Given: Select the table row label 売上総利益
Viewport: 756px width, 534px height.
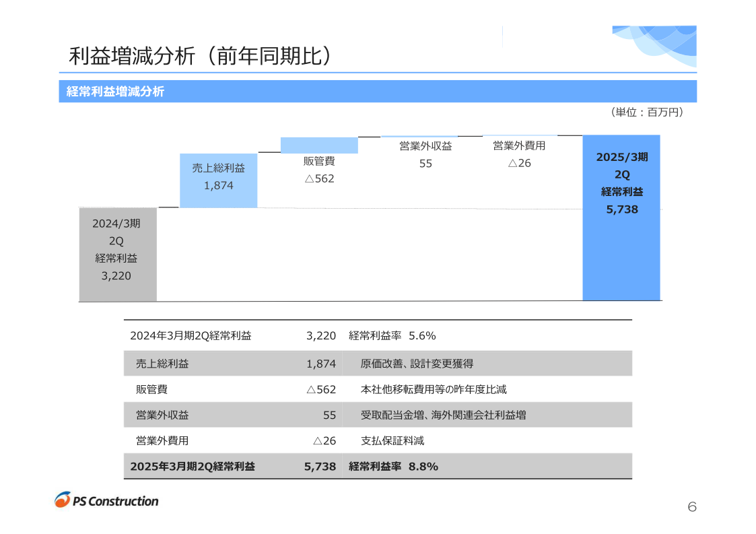Looking at the screenshot, I should (162, 364).
